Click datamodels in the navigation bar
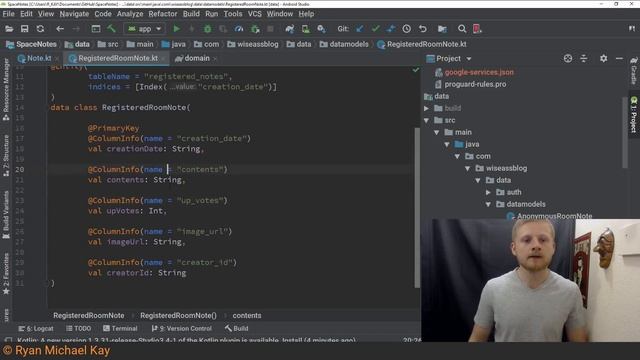Screen dimensions: 640x360 pyautogui.click(x=344, y=44)
